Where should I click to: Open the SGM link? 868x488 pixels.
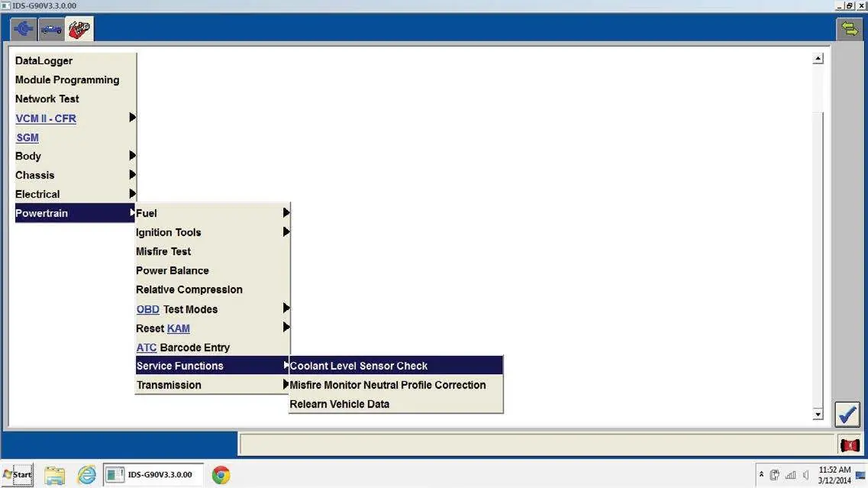(27, 137)
